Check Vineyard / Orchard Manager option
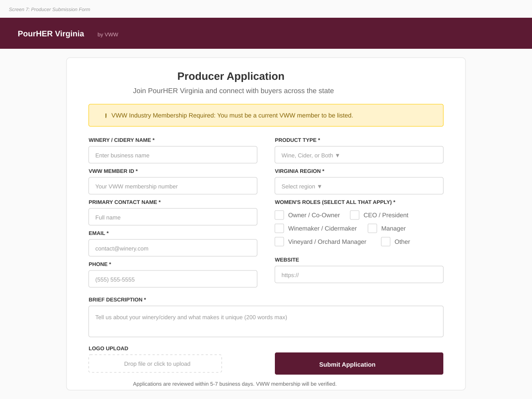Image resolution: width=532 pixels, height=399 pixels. [279, 242]
